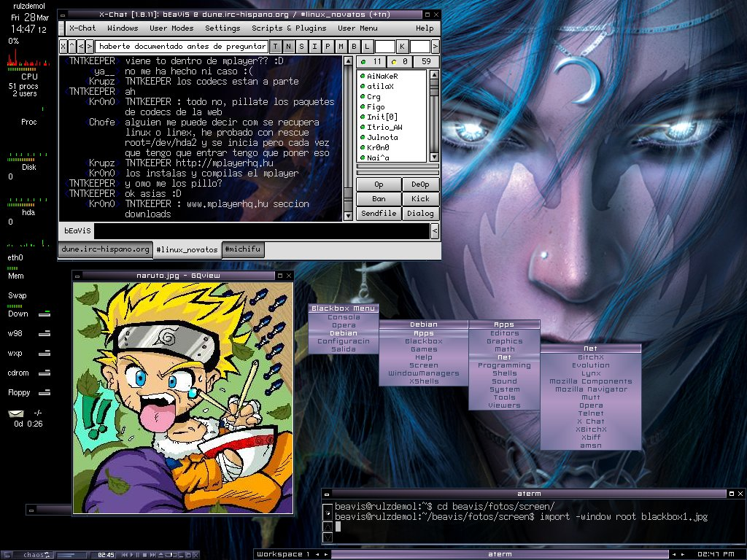Click the message input box next to bEaViS

tap(262, 230)
